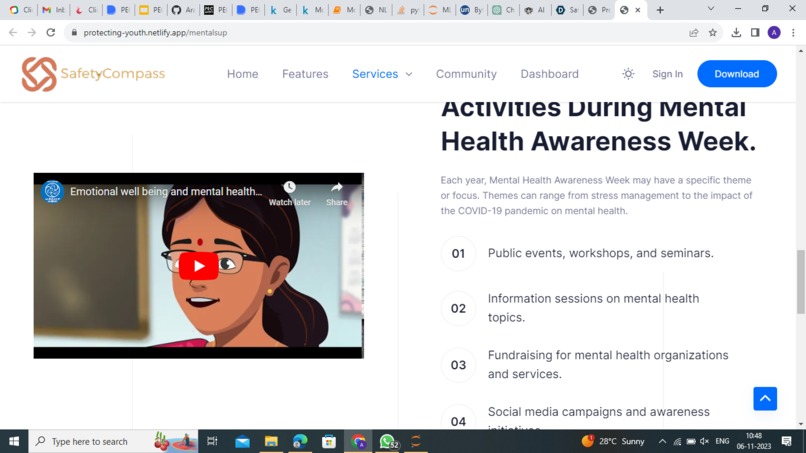806x453 pixels.
Task: Bookmark this page with star icon
Action: [x=712, y=32]
